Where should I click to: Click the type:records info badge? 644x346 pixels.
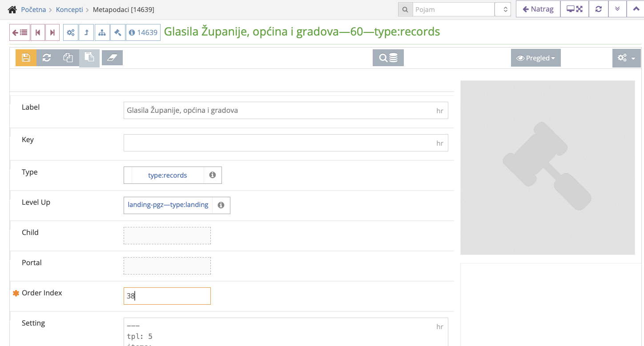coord(212,175)
